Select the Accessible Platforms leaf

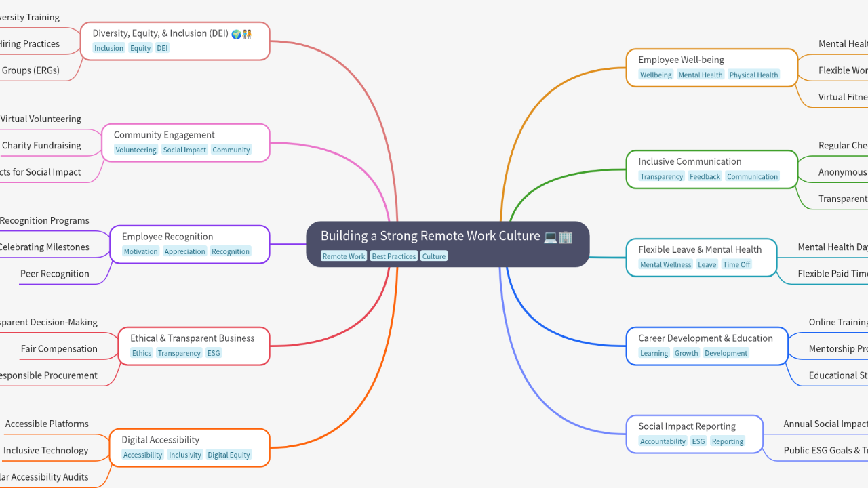pos(47,424)
